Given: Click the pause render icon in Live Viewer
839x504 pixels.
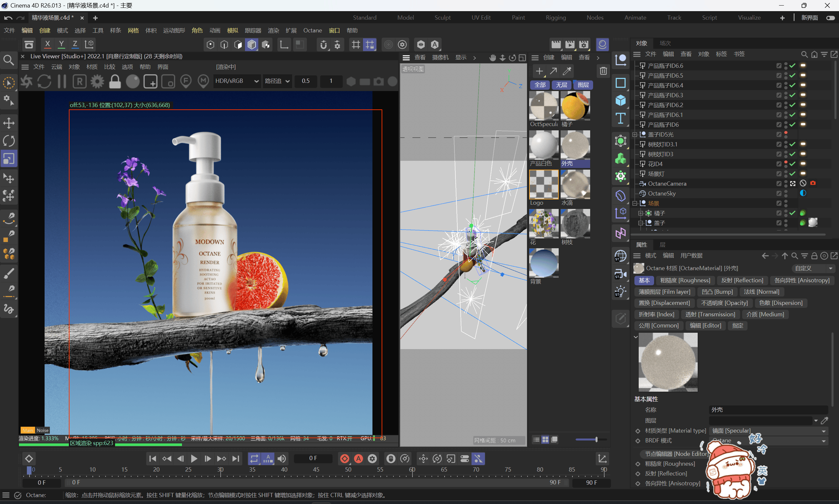Looking at the screenshot, I should (62, 82).
